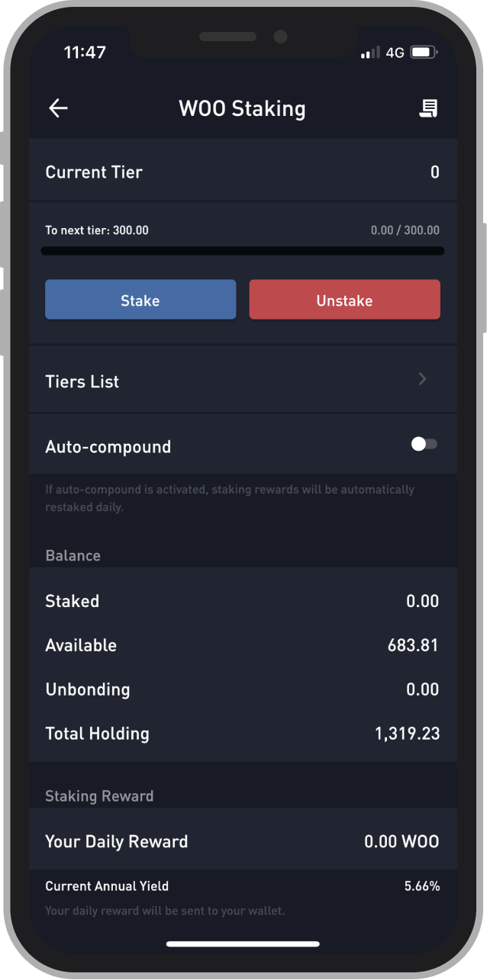This screenshot has height=980, width=487.
Task: Tap the 4G network indicator
Action: click(395, 53)
